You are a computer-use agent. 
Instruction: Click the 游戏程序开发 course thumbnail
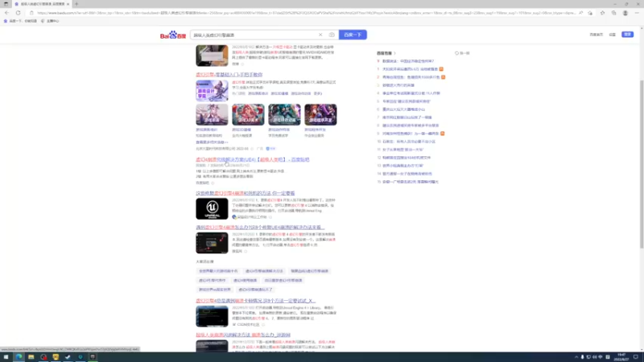pyautogui.click(x=320, y=114)
